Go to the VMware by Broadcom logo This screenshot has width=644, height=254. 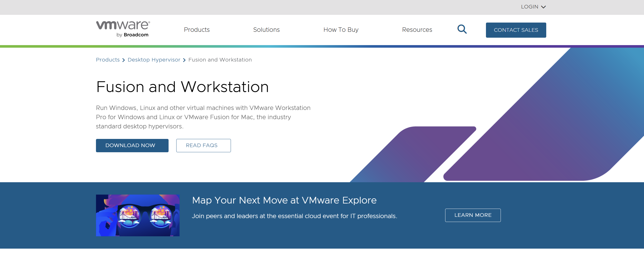pyautogui.click(x=123, y=29)
